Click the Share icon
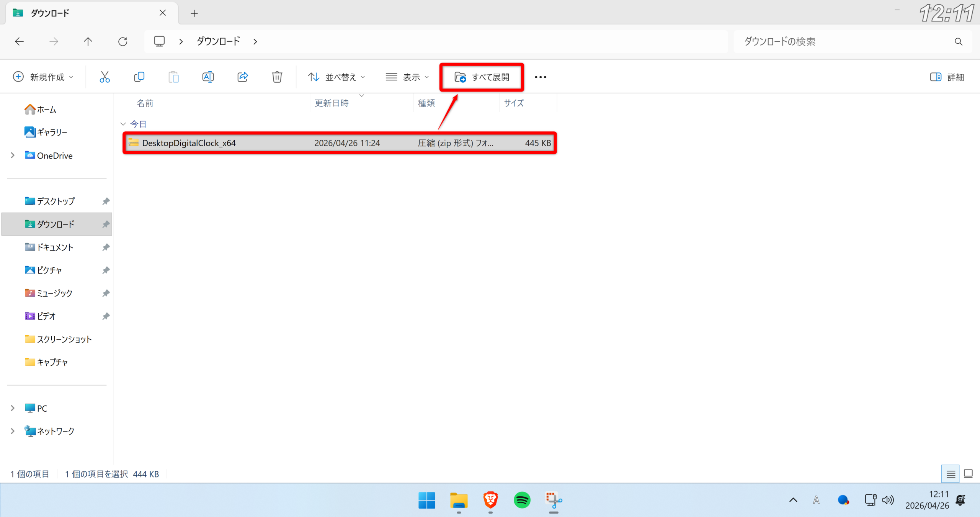This screenshot has height=517, width=980. coord(243,77)
